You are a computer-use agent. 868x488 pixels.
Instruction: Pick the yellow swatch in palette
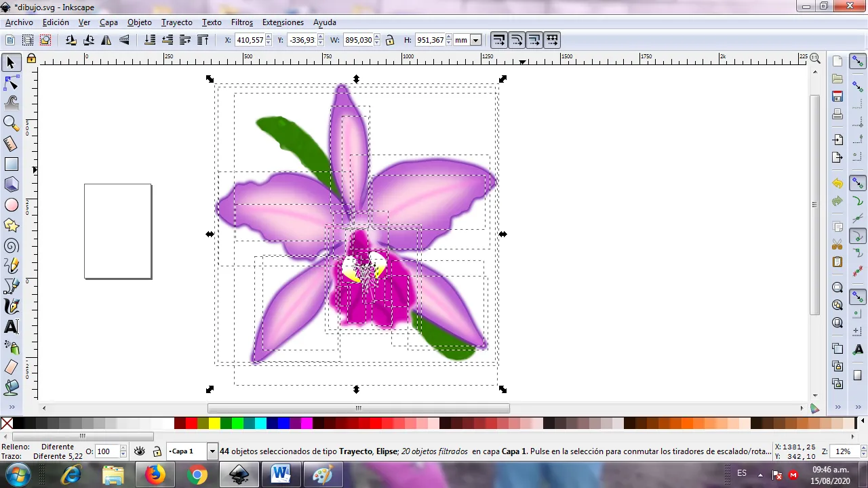(214, 424)
